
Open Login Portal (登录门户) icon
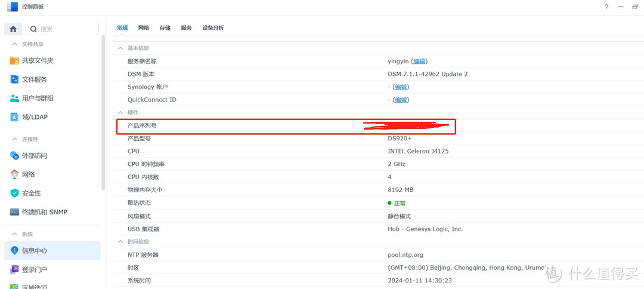14,270
